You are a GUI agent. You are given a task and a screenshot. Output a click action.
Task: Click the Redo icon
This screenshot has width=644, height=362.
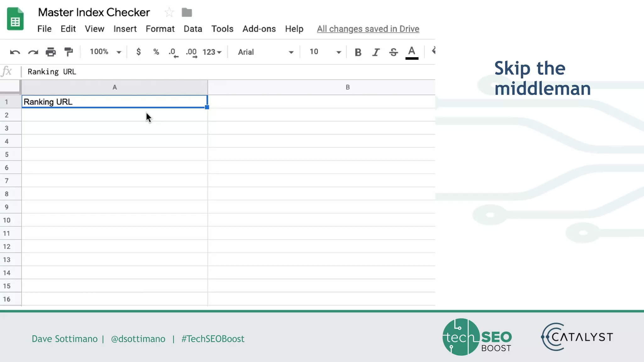pyautogui.click(x=33, y=52)
